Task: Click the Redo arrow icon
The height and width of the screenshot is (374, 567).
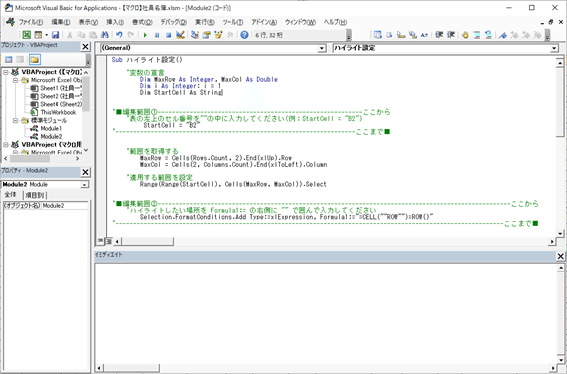Action: 131,35
